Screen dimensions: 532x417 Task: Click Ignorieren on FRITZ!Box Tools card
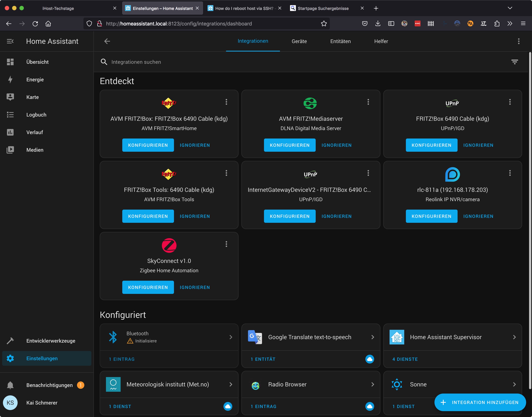(195, 216)
